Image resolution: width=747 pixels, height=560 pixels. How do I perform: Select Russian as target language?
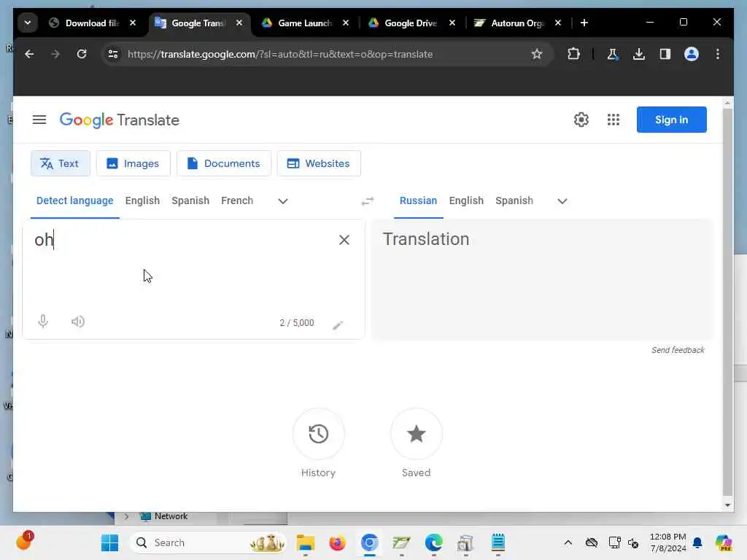coord(418,201)
